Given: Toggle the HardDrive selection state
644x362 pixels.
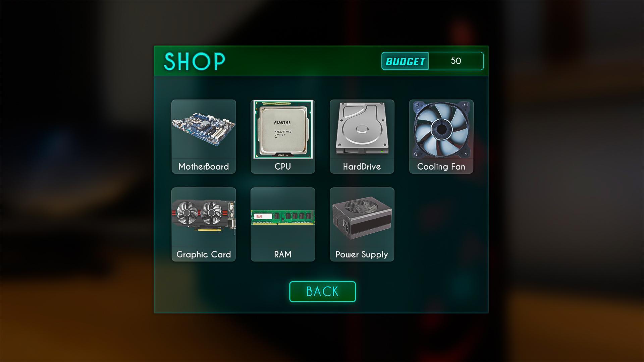Looking at the screenshot, I should click(x=361, y=136).
